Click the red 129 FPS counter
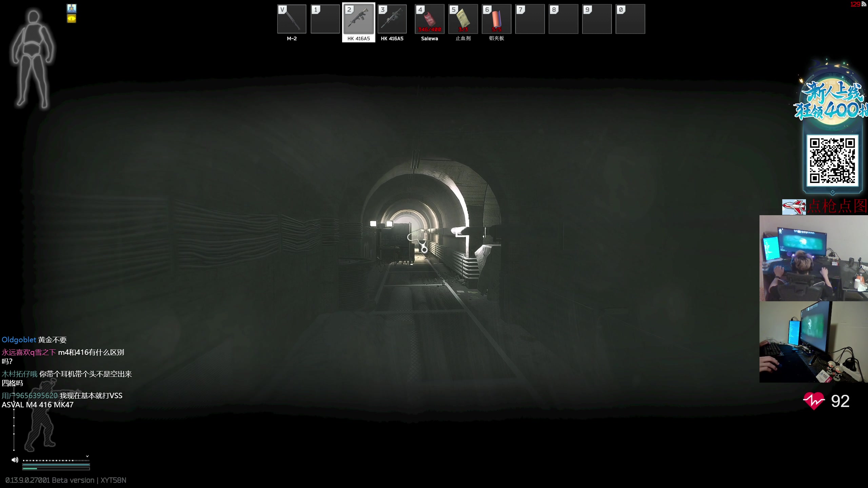Image resolution: width=868 pixels, height=488 pixels. 855,4
